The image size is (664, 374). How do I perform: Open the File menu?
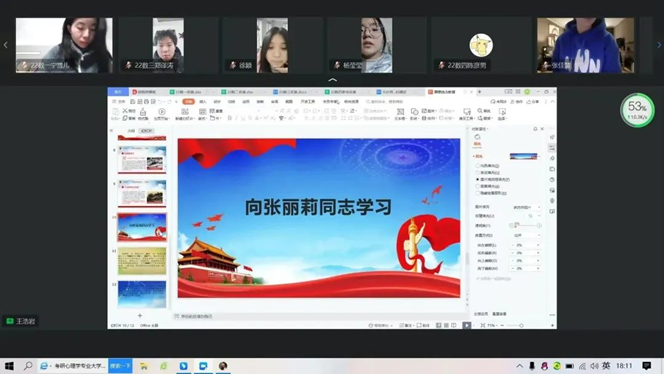pos(119,102)
